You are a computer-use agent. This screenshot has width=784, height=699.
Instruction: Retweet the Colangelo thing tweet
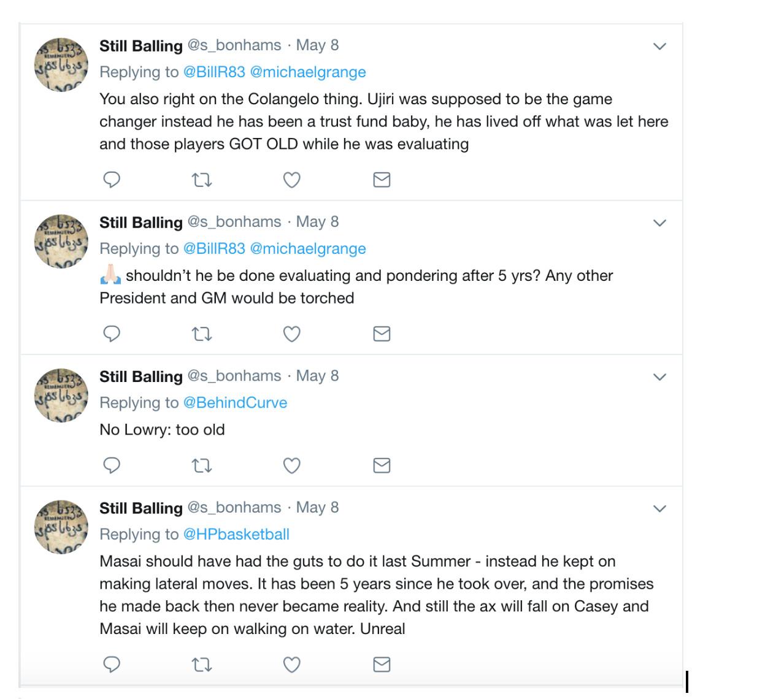202,180
